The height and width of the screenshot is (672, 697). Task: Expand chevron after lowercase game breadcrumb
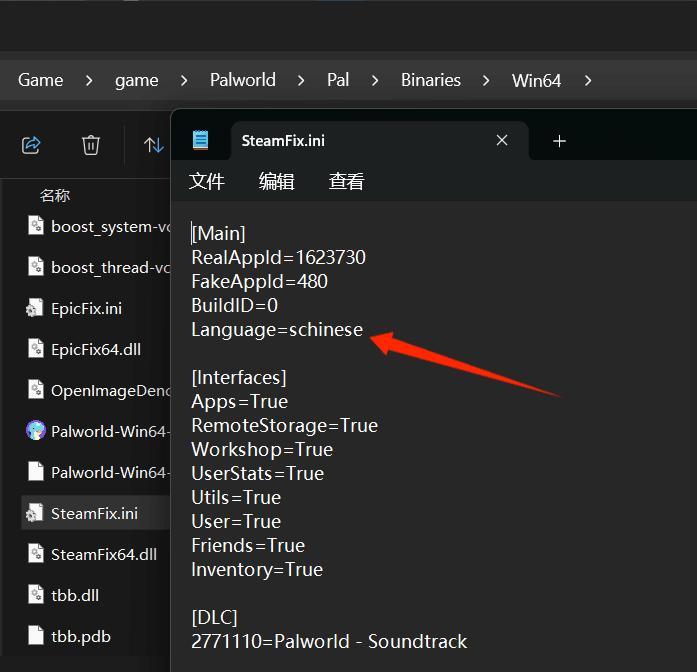point(184,80)
